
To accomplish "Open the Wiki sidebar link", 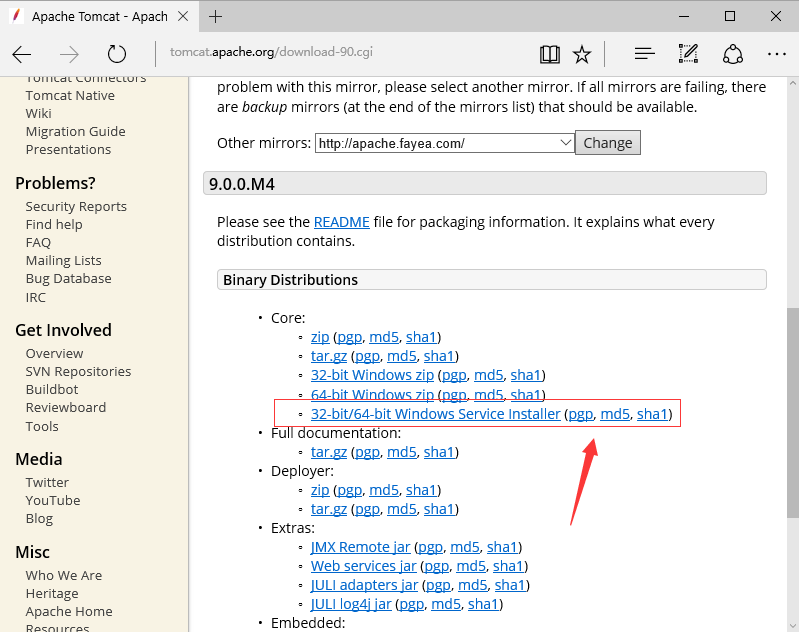I will [x=39, y=114].
